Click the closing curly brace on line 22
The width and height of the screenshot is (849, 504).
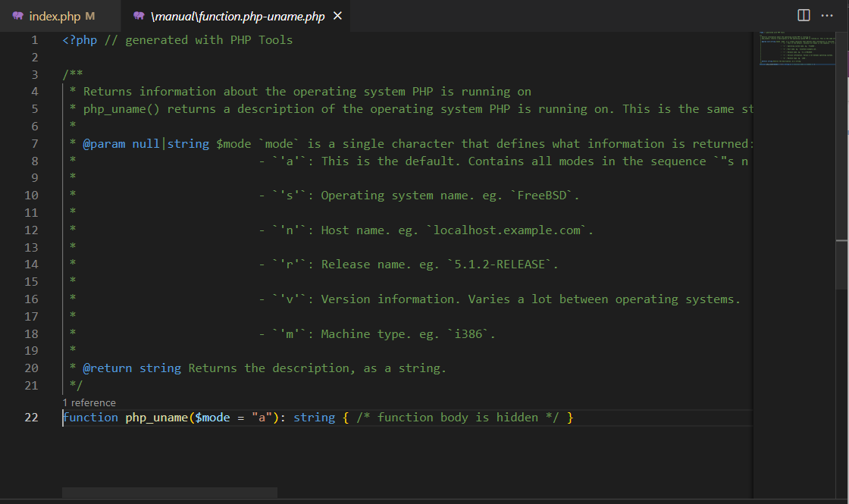pyautogui.click(x=569, y=418)
